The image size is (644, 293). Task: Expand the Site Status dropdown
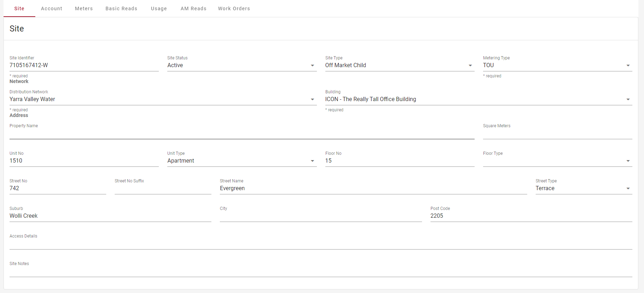click(x=242, y=65)
